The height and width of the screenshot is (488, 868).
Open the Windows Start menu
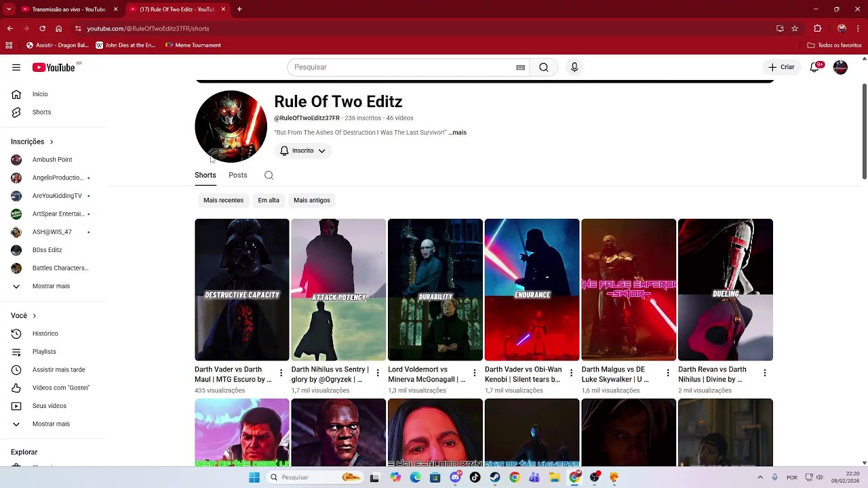click(254, 477)
